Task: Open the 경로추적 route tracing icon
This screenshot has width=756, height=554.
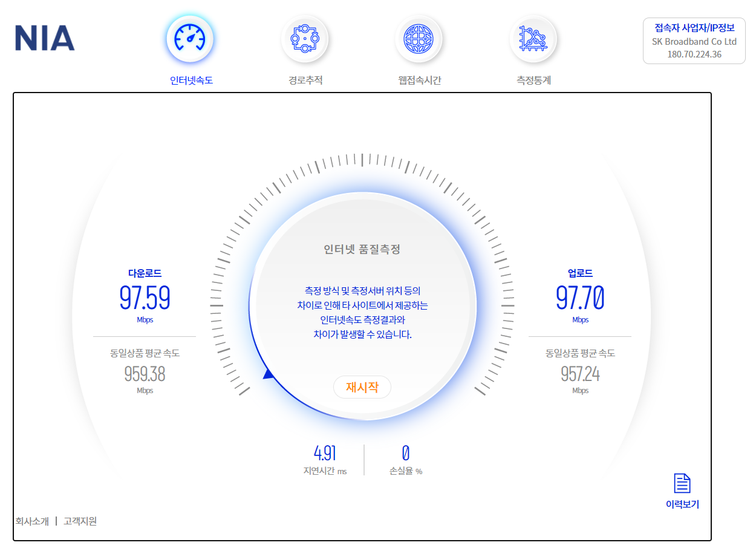Action: click(305, 39)
